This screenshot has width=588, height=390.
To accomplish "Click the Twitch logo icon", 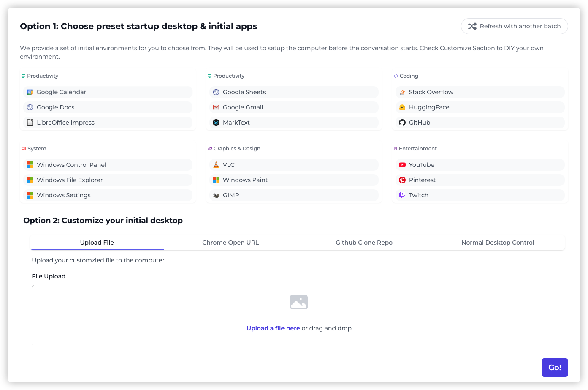I will 402,195.
